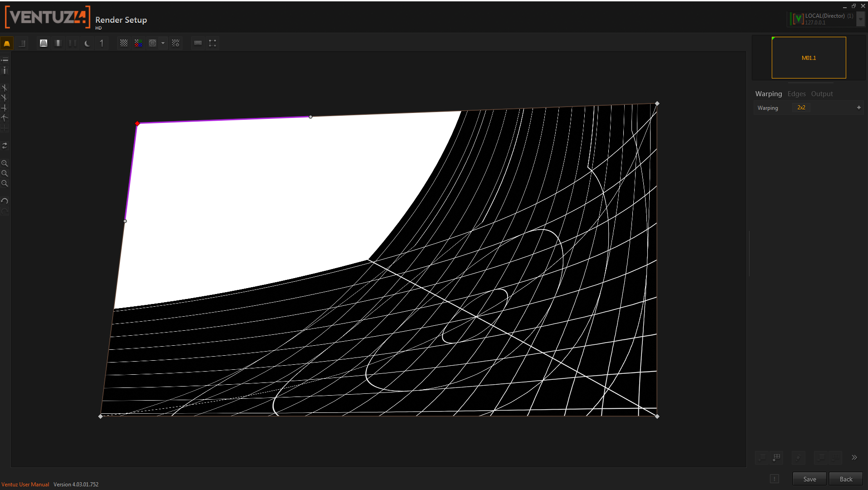Click the Save button
The height and width of the screenshot is (490, 868).
(809, 479)
